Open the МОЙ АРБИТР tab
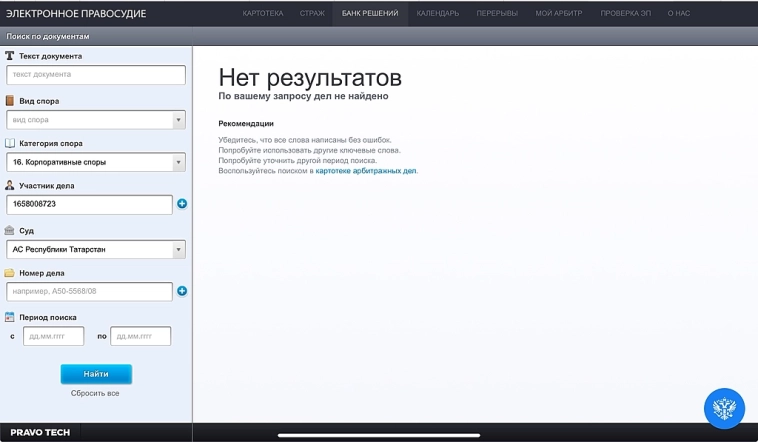The height and width of the screenshot is (442, 758). 558,14
